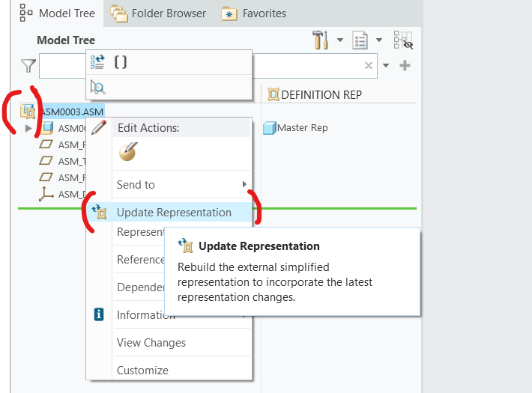Clear the Model Tree search field
This screenshot has width=532, height=393.
click(369, 66)
